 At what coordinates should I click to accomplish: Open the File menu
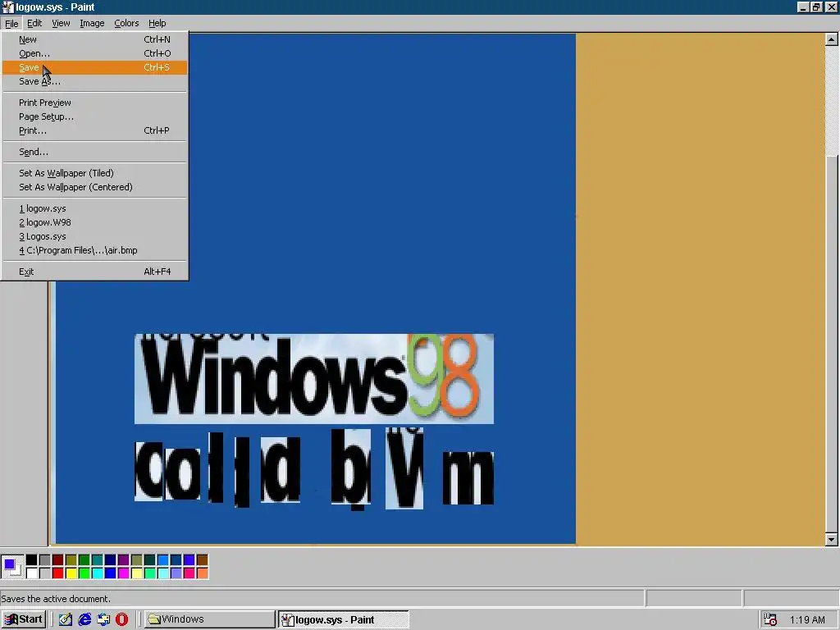[x=11, y=23]
